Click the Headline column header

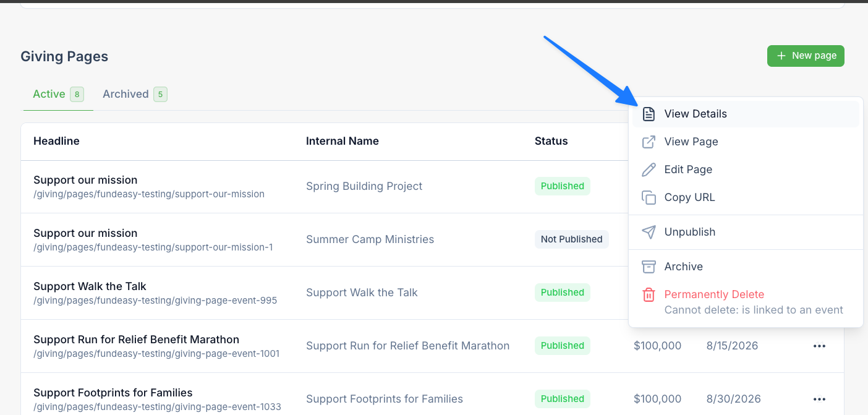tap(56, 141)
